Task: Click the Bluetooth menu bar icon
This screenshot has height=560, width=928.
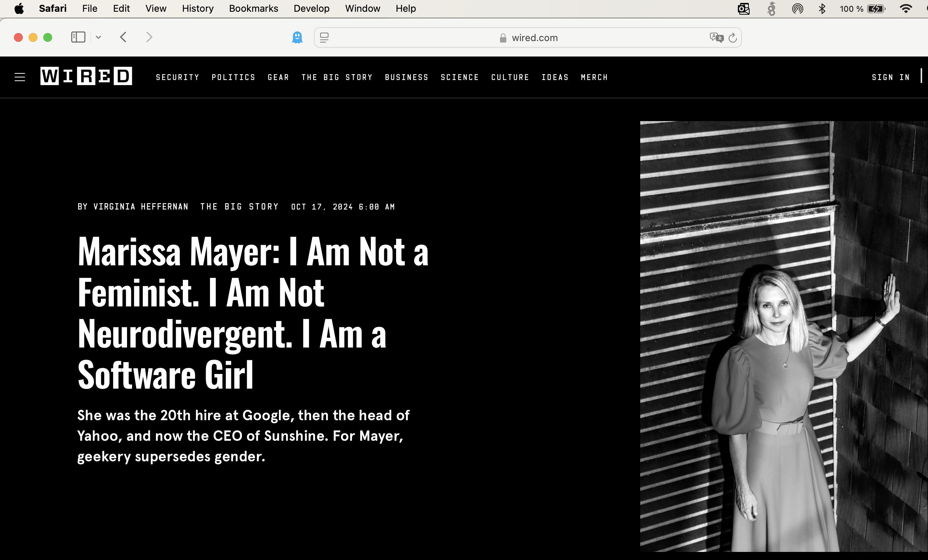Action: [x=822, y=8]
